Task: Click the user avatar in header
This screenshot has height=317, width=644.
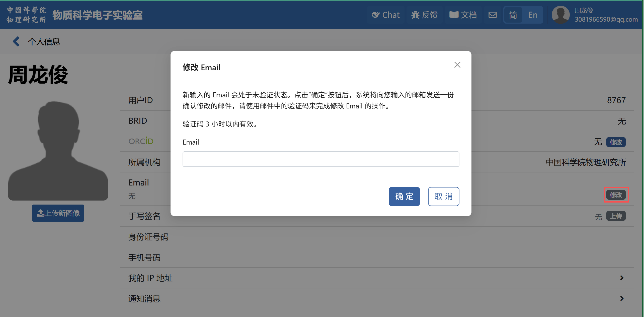Action: (x=560, y=15)
